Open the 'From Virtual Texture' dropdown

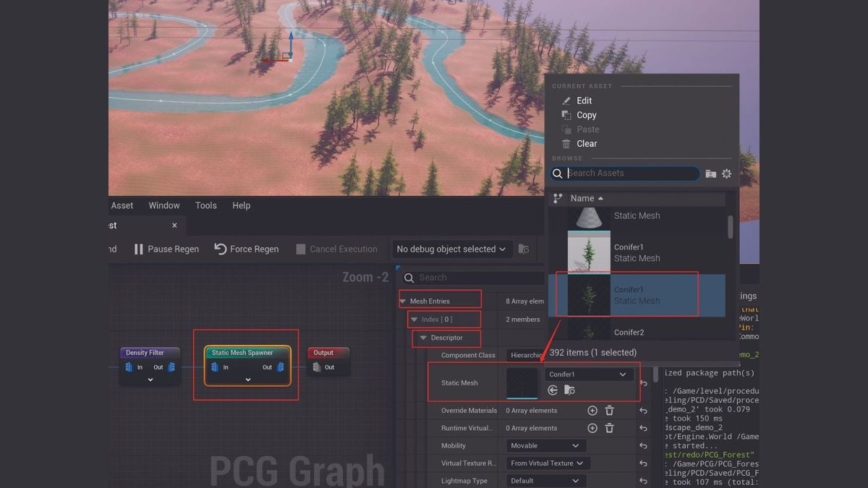[548, 463]
